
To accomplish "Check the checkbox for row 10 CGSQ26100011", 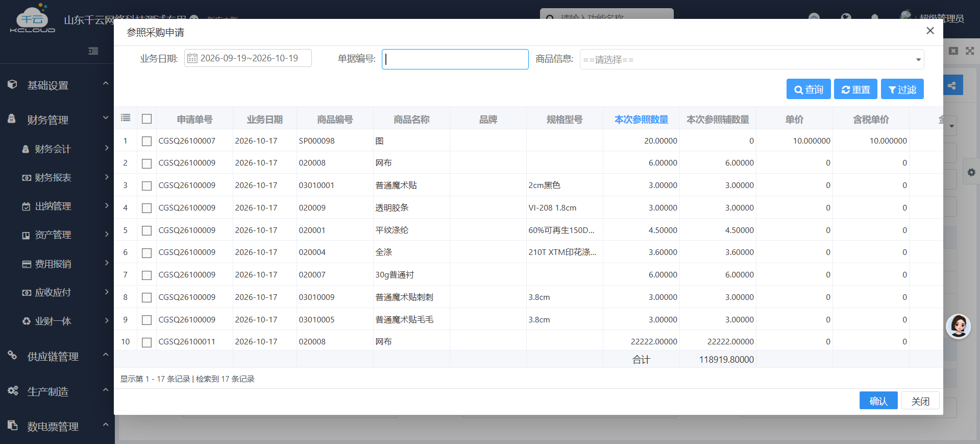I will coord(147,342).
